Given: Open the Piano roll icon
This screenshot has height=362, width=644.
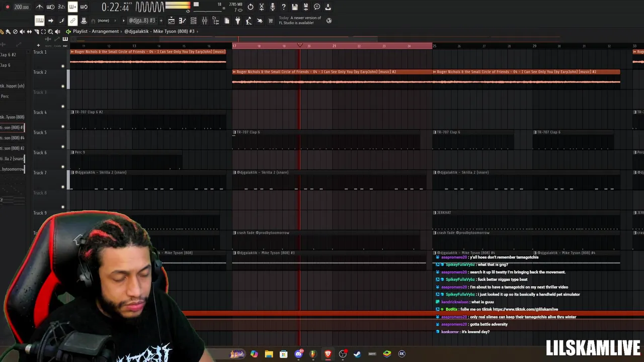Looking at the screenshot, I should [182, 21].
